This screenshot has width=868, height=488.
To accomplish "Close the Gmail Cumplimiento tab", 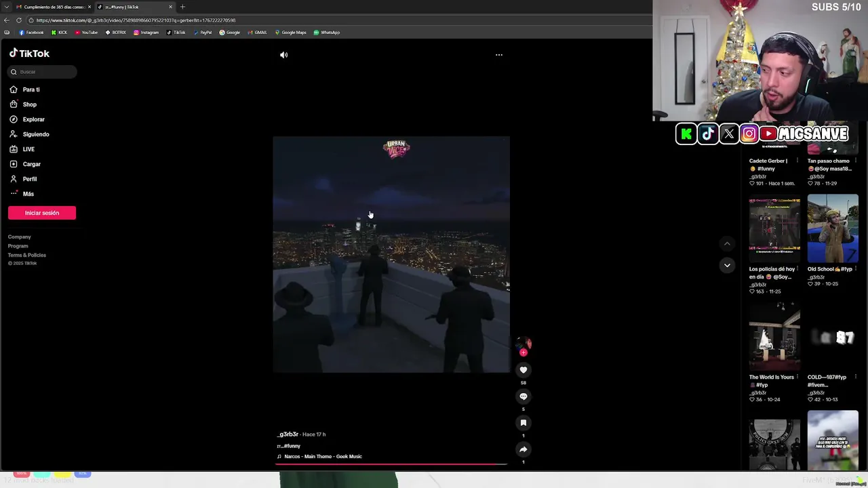I will 89,7.
